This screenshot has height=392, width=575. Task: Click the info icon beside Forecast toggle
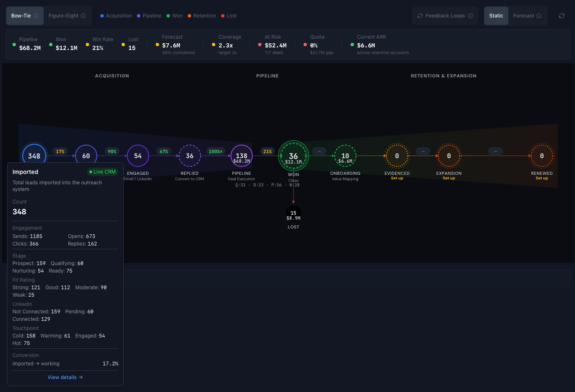coord(539,16)
